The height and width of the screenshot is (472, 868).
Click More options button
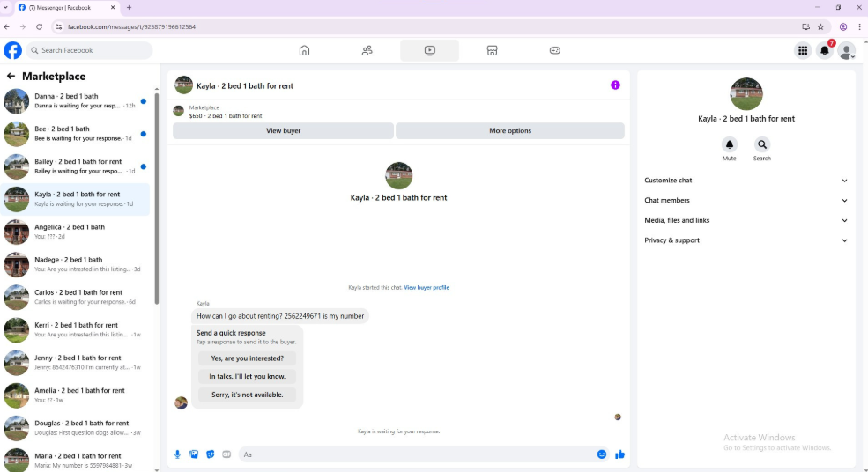(510, 130)
